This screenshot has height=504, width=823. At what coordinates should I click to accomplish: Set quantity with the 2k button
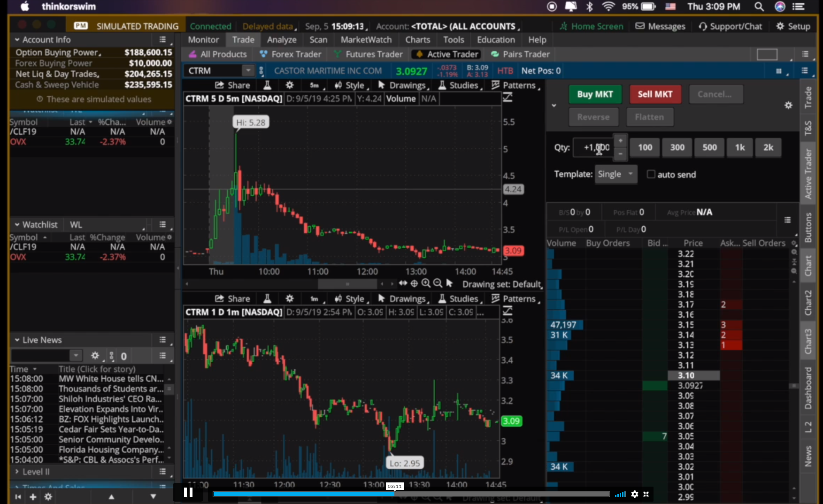coord(768,147)
